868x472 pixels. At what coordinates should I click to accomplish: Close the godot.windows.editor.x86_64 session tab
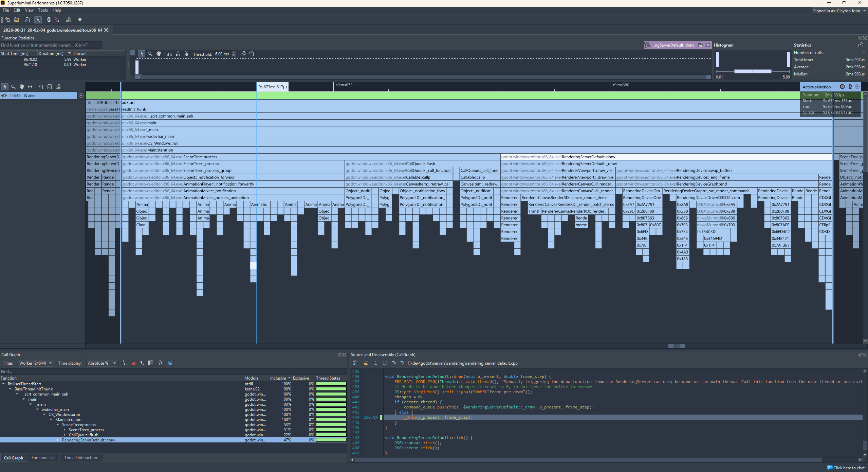coord(106,30)
